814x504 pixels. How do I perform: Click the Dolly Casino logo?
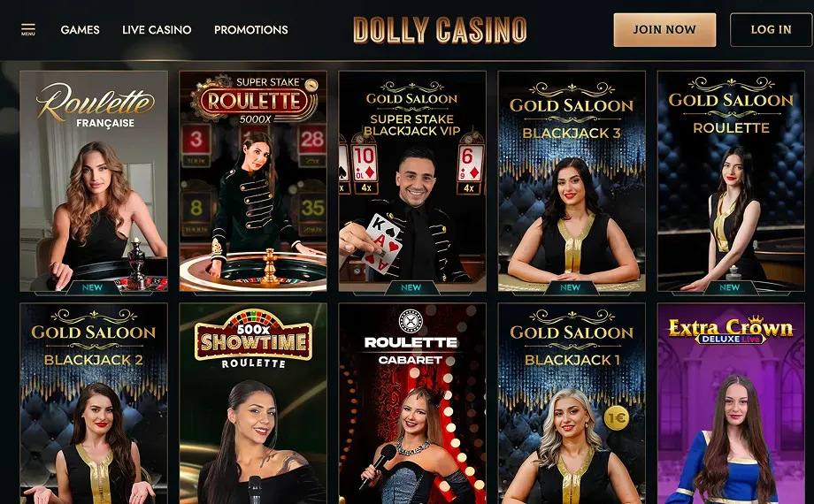440,29
